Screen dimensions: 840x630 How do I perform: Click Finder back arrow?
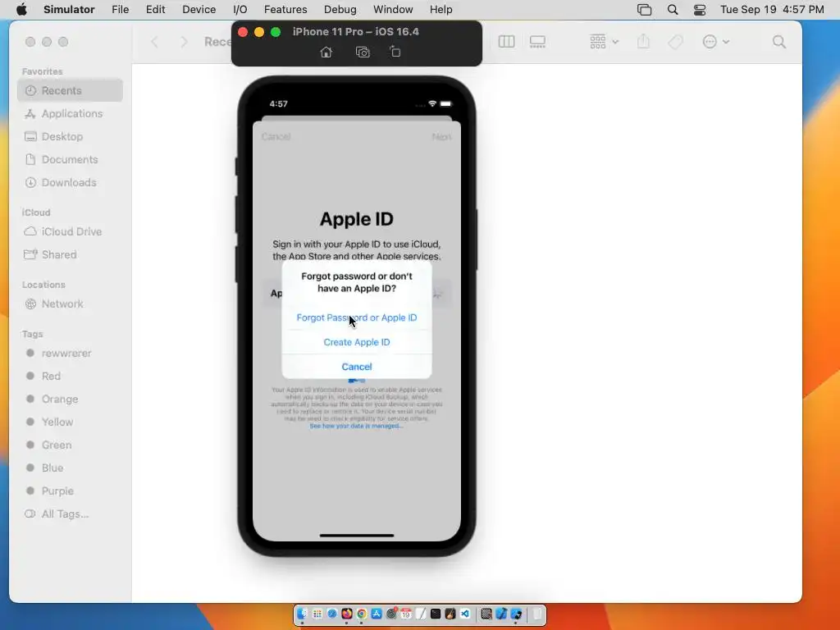click(154, 42)
